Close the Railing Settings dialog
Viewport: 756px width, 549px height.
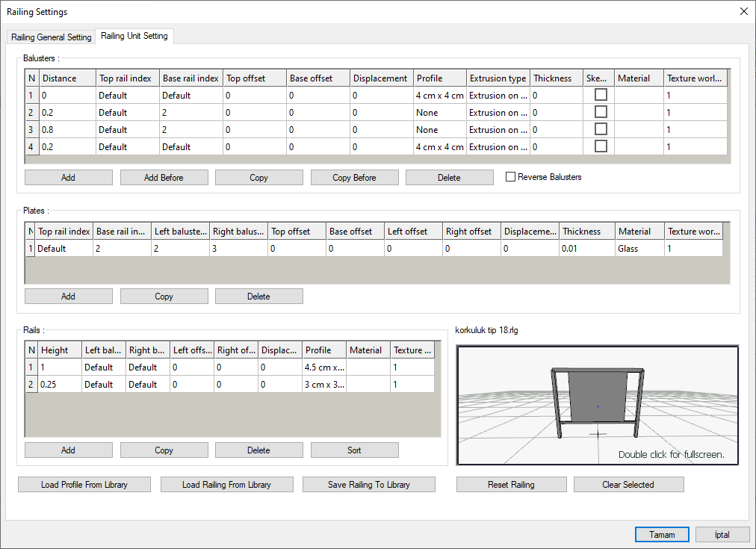click(743, 11)
